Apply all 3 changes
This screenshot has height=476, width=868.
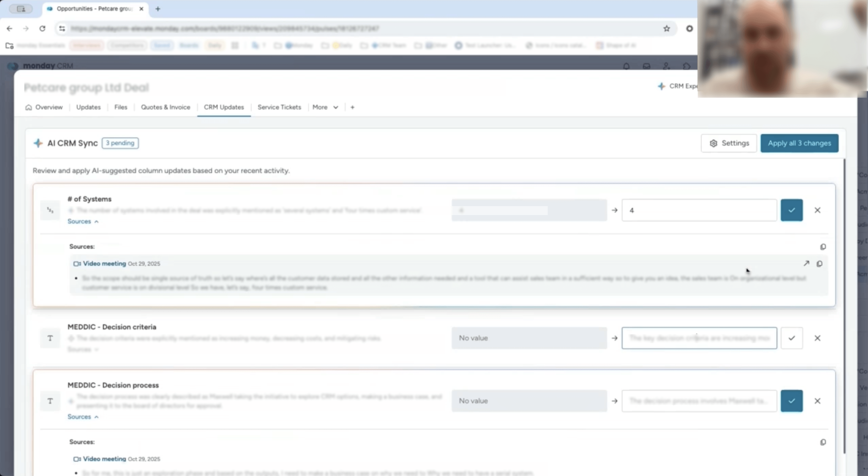(799, 143)
